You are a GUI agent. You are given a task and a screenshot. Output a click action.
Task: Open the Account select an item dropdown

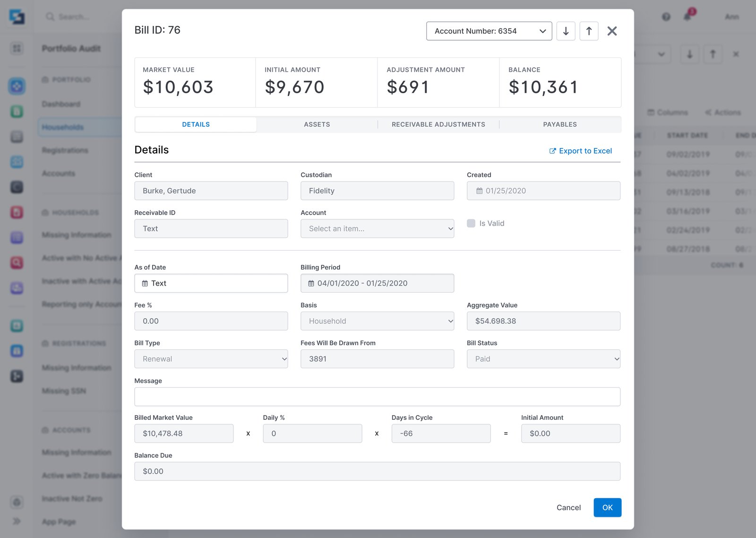[x=377, y=228]
